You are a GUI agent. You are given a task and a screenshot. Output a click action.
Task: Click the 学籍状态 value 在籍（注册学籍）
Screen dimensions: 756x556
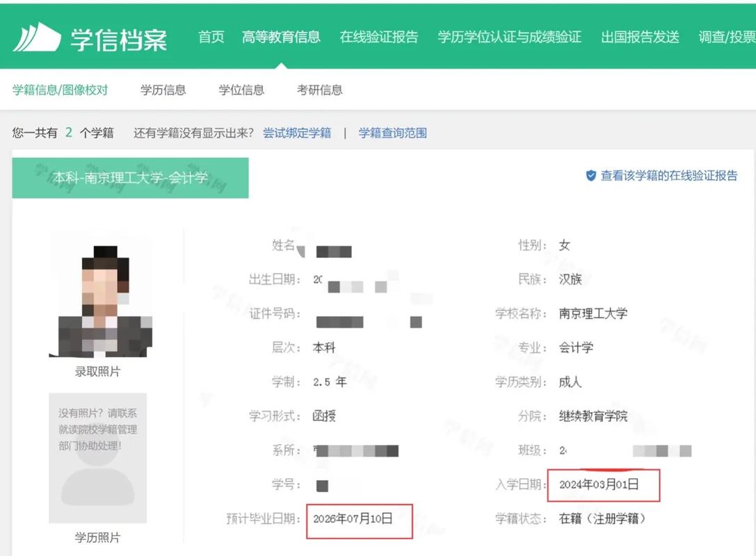[x=602, y=518]
